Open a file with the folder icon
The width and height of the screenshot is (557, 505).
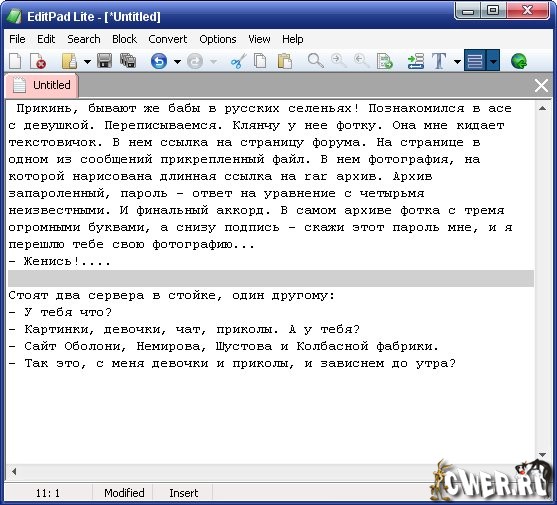tap(69, 61)
